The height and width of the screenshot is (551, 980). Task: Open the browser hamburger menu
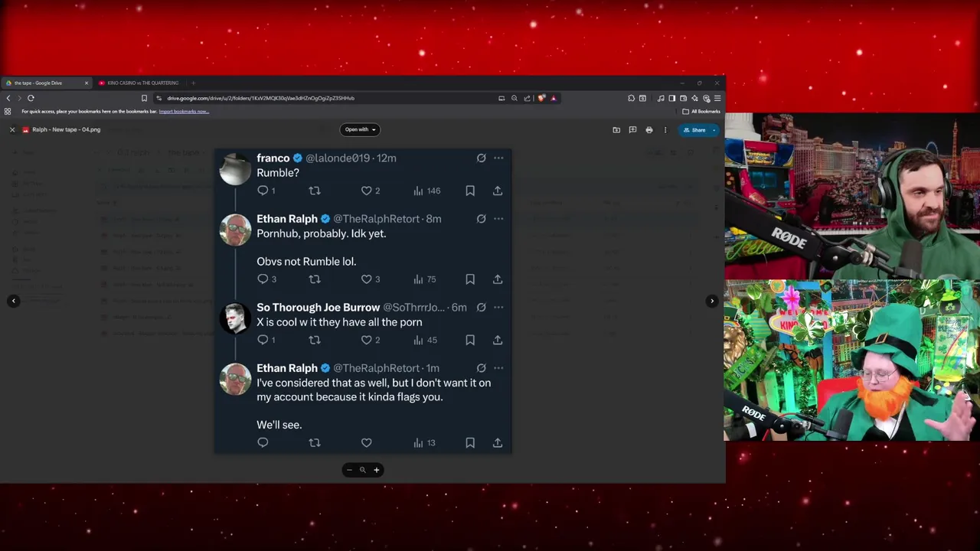(x=717, y=98)
